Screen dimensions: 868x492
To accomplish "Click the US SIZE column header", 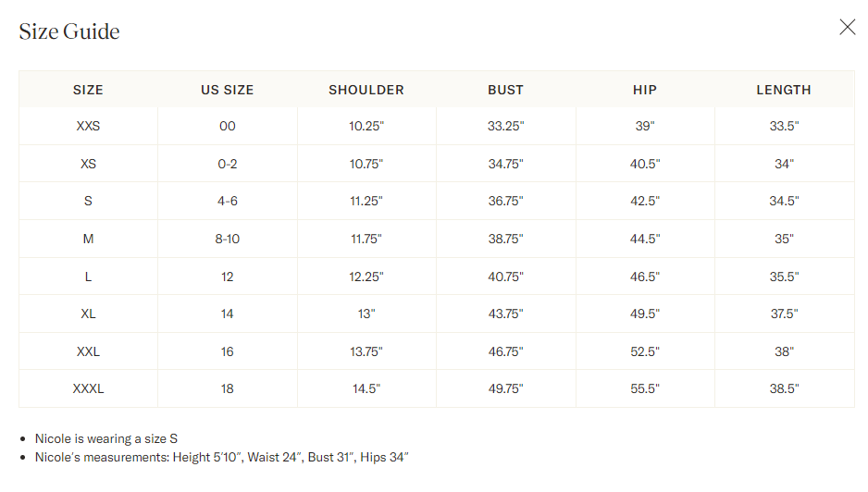I will click(227, 90).
